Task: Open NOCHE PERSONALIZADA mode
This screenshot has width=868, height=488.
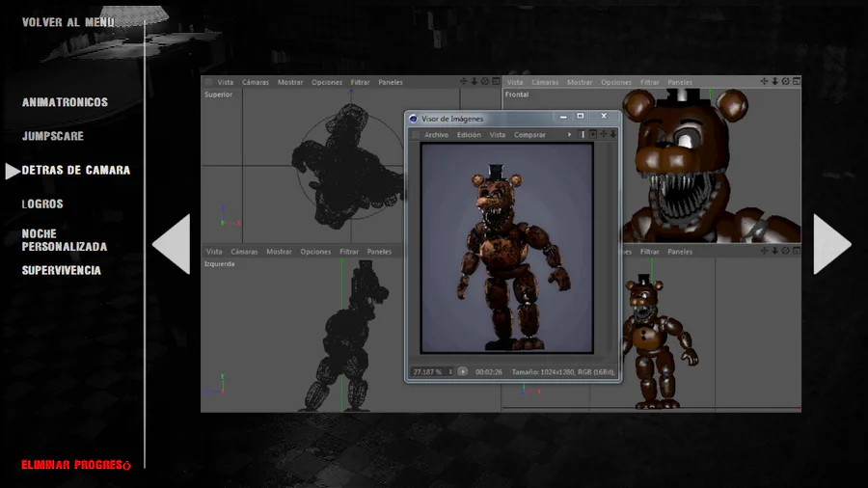Action: 65,240
